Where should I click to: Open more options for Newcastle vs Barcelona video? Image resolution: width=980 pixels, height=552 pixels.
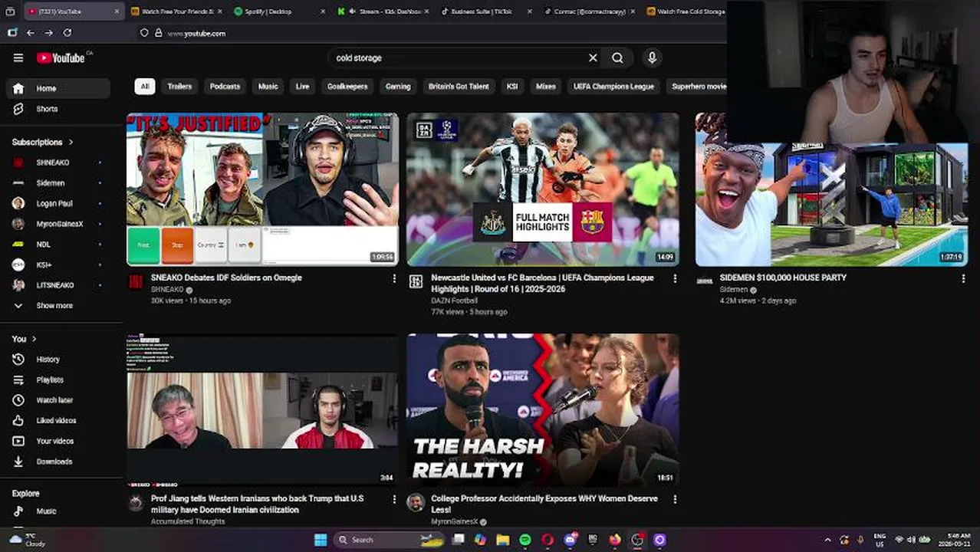click(675, 278)
